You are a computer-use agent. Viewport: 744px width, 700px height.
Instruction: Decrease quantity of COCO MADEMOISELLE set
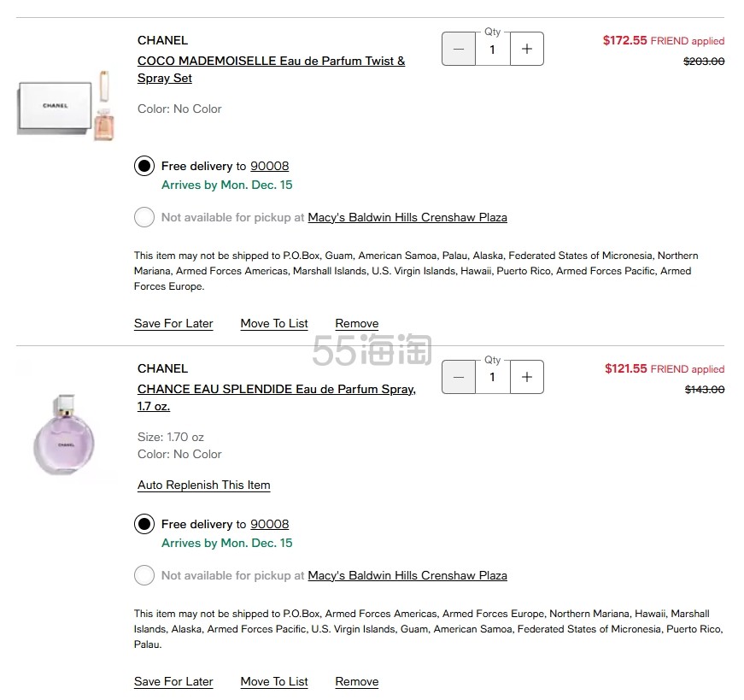459,50
